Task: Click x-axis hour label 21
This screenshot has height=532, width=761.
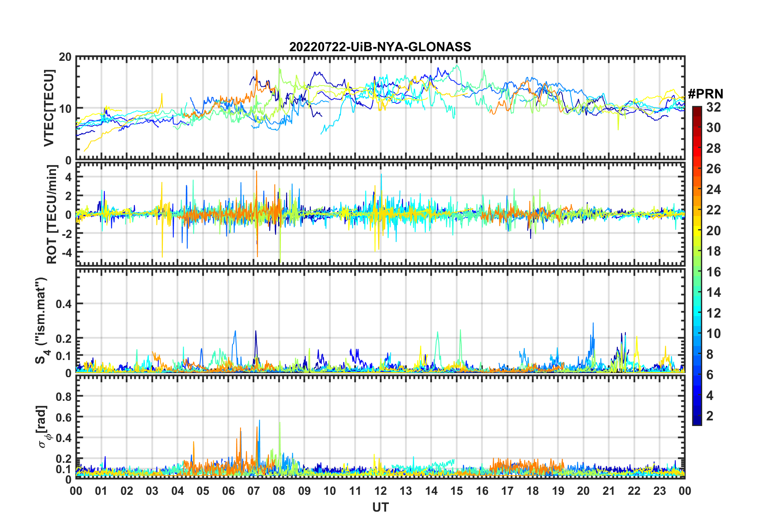Action: (x=609, y=491)
